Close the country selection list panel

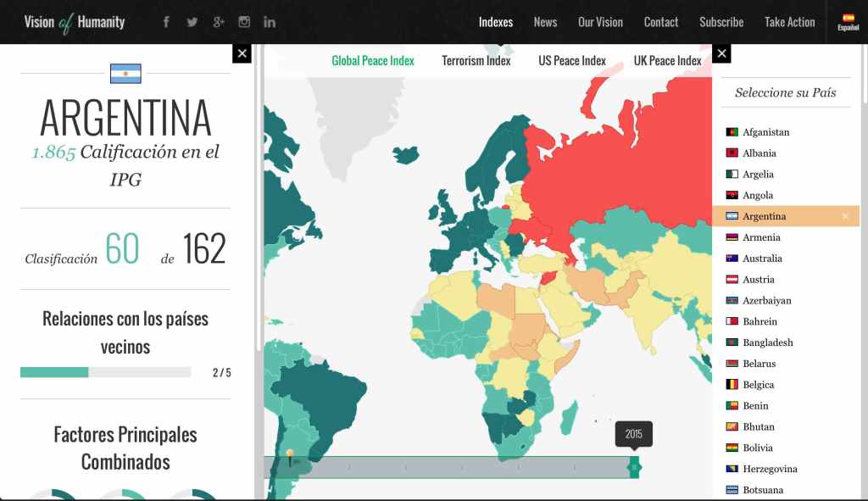click(x=721, y=53)
